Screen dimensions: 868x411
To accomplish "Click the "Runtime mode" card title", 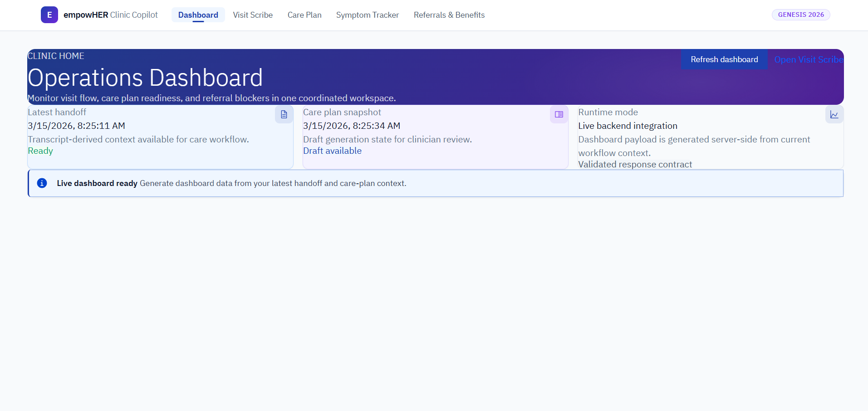I will click(x=608, y=112).
